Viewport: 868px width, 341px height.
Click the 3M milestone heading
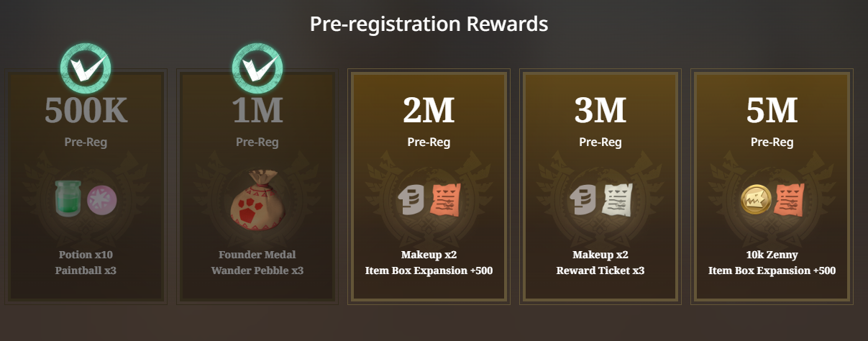click(x=600, y=111)
